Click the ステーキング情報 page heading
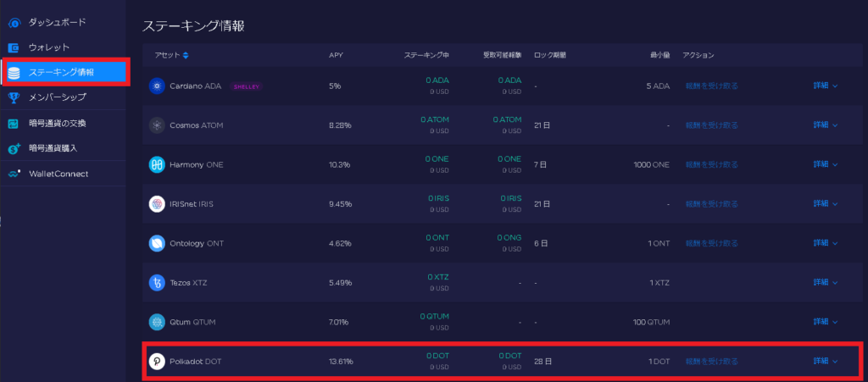 pos(193,25)
